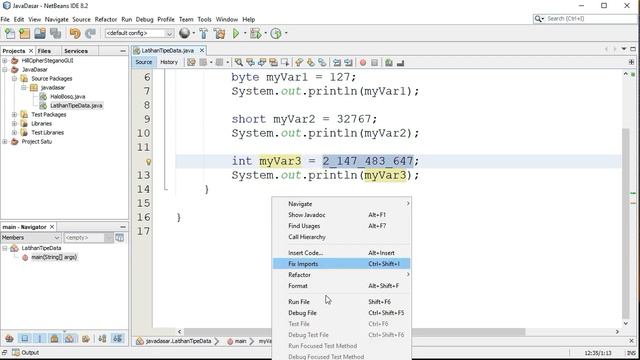The width and height of the screenshot is (640, 360).
Task: Toggle Show Fields filter in Navigator
Action: (25, 338)
